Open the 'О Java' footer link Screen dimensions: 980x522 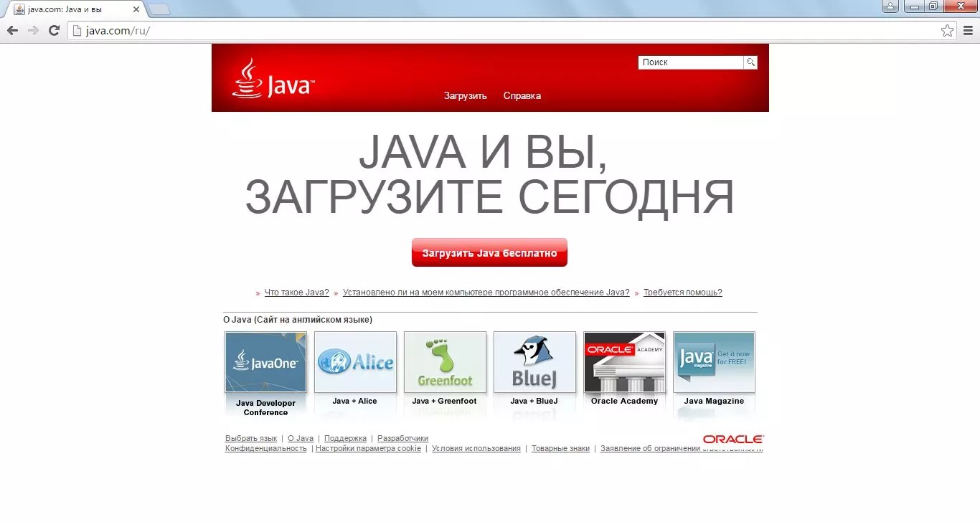click(301, 439)
